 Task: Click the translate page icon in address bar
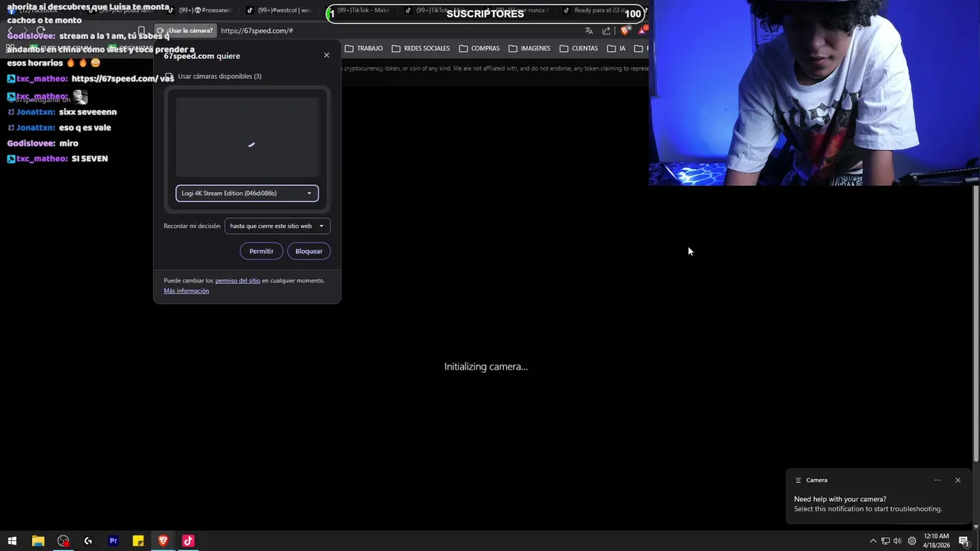coord(589,31)
